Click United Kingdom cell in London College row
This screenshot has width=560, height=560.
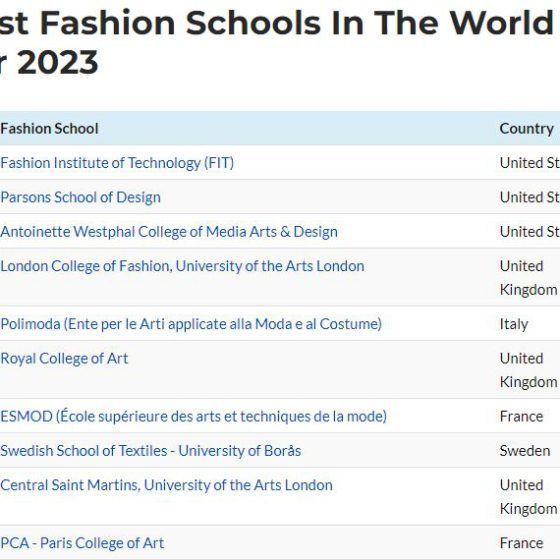529,278
